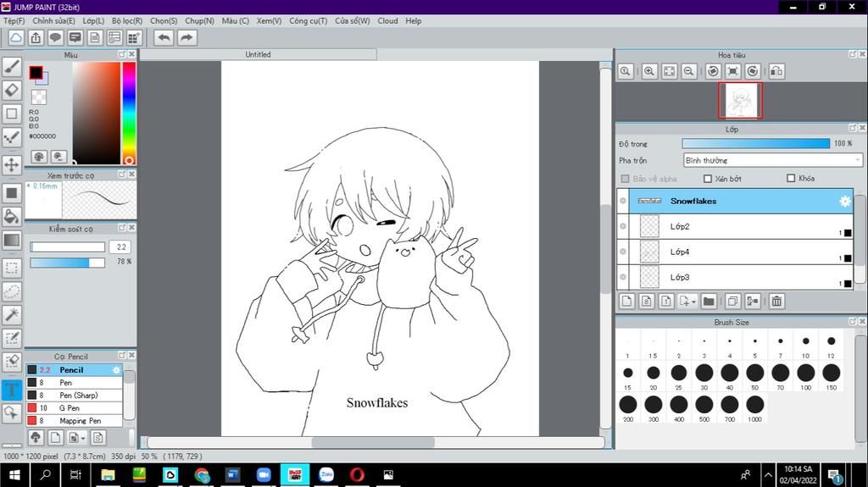This screenshot has height=487, width=868.
Task: Rotate canvas left in navigator
Action: [x=713, y=71]
